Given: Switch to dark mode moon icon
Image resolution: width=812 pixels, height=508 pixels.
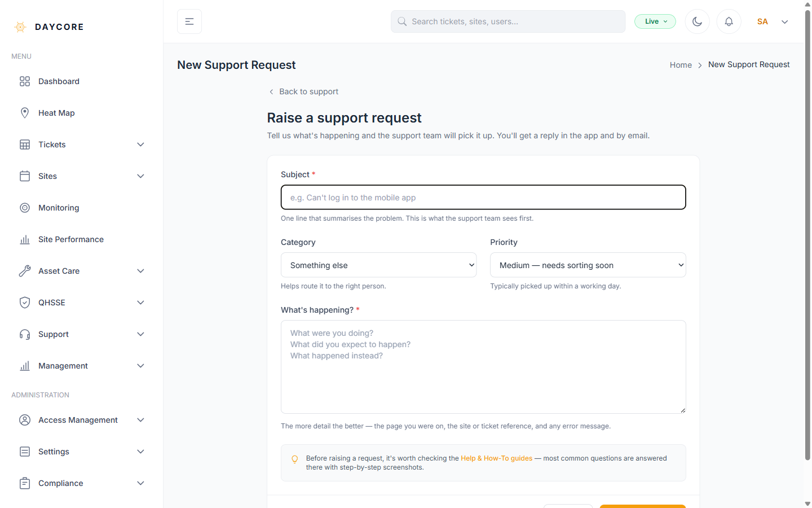Looking at the screenshot, I should 698,21.
